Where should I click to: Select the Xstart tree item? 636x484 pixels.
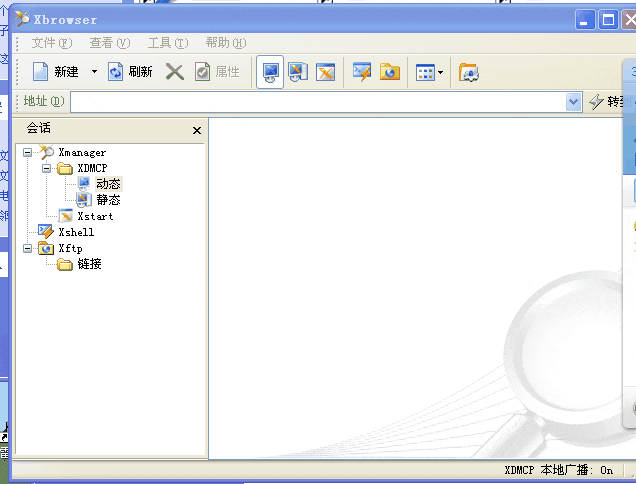95,216
